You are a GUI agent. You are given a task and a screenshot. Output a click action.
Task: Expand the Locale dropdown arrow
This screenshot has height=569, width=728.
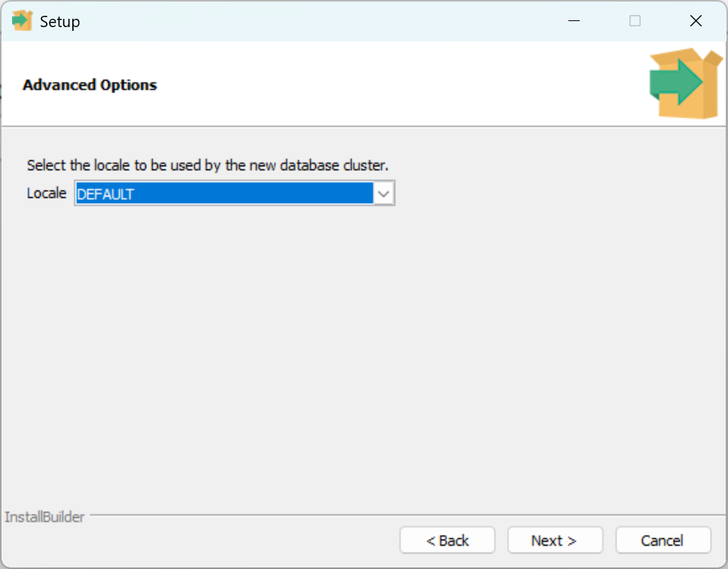pyautogui.click(x=384, y=194)
